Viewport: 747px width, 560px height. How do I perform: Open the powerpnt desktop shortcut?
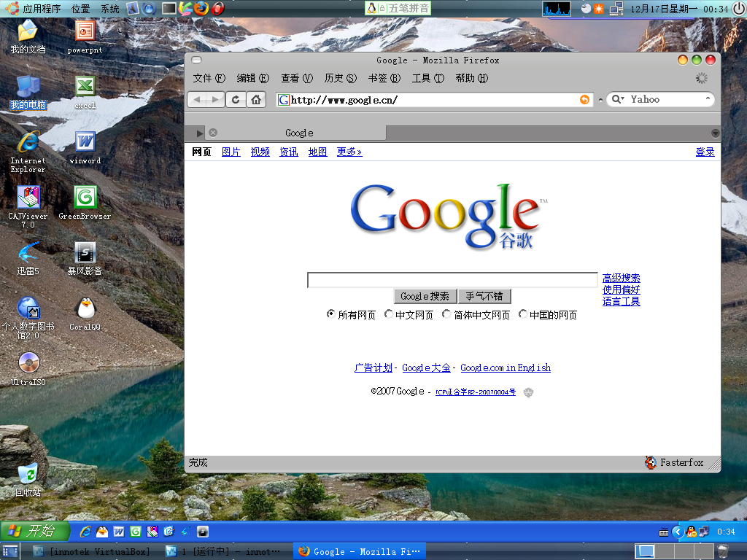coord(85,36)
